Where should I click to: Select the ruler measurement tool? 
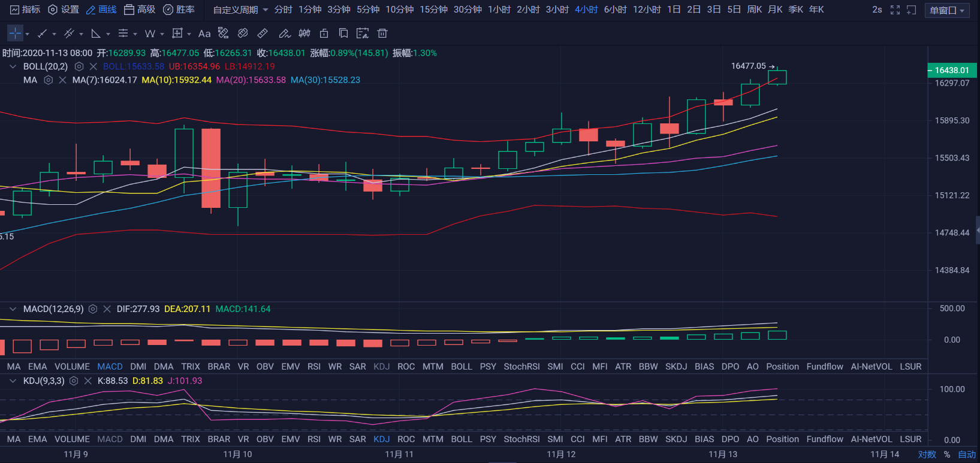(263, 34)
